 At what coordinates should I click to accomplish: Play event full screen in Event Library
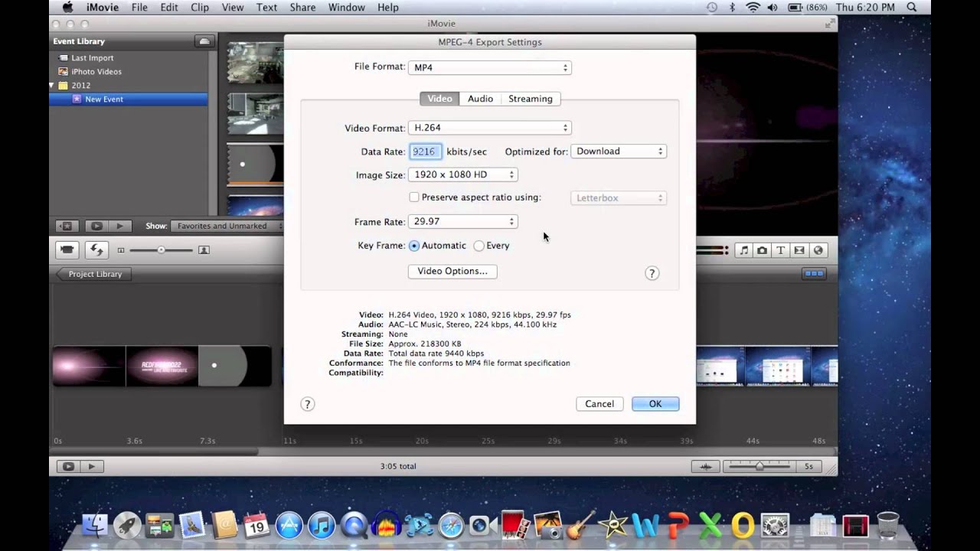pyautogui.click(x=96, y=226)
